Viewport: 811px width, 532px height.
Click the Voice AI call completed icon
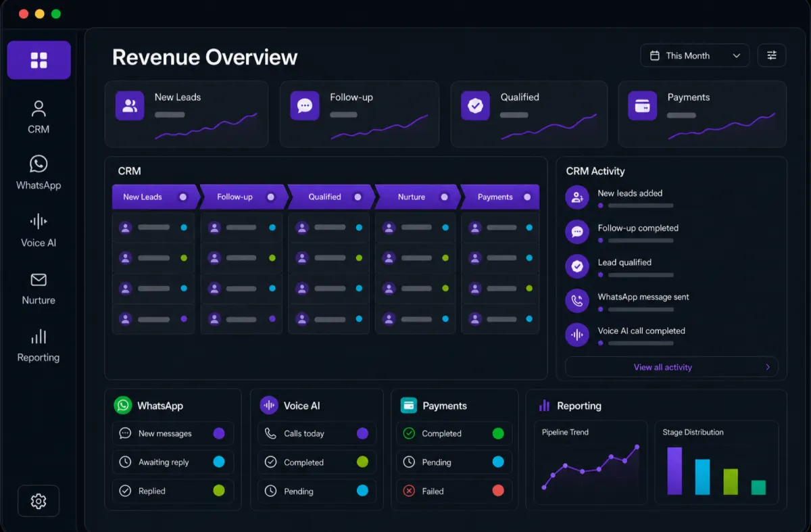(577, 335)
